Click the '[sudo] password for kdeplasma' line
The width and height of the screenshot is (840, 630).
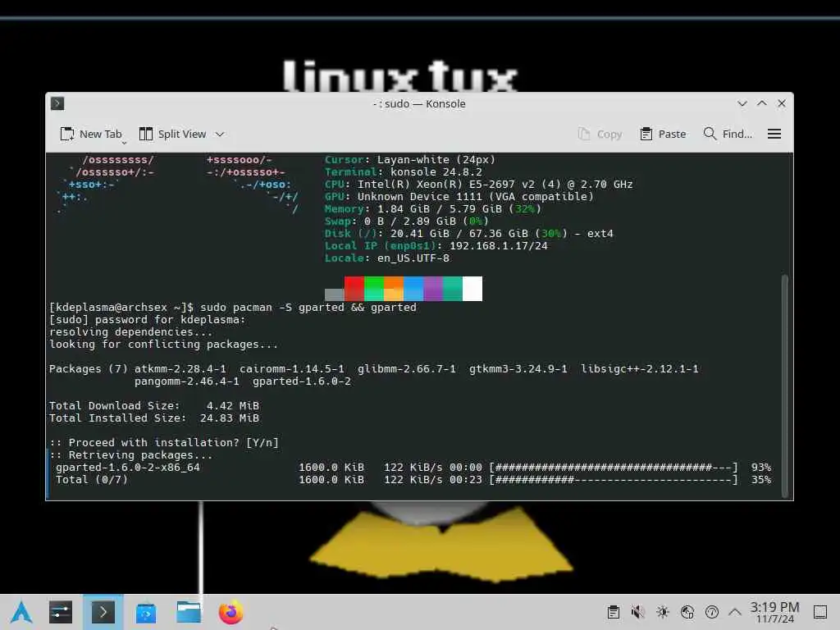[x=148, y=320]
